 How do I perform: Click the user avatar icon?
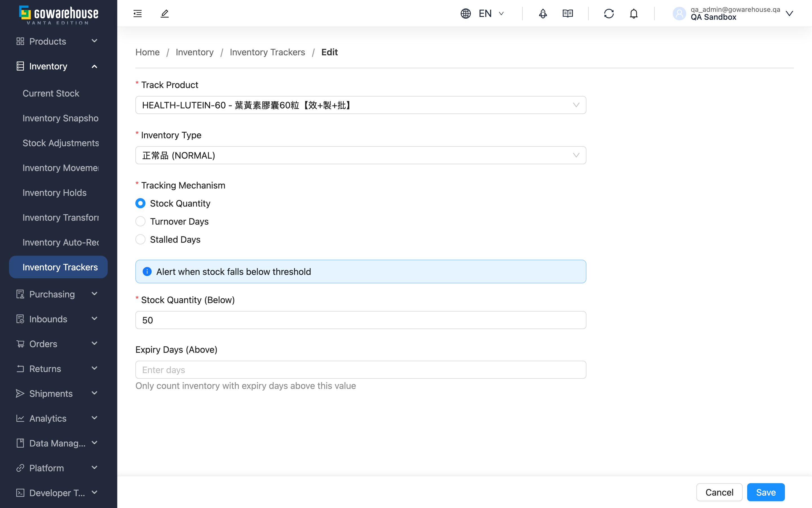(x=679, y=14)
